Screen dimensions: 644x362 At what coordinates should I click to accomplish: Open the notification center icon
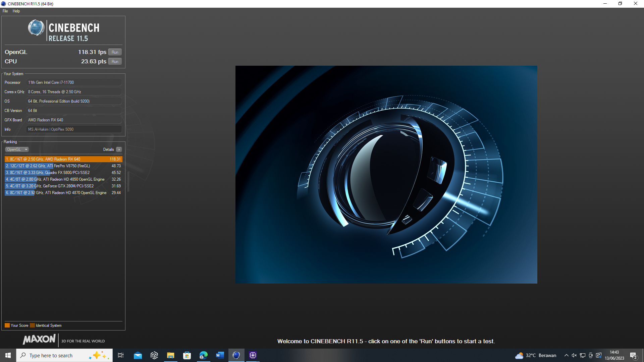coord(633,355)
